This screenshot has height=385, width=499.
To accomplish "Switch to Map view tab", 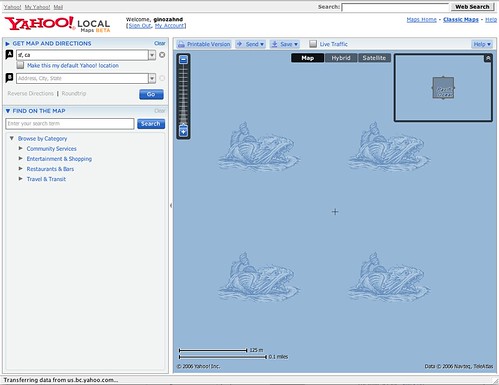I will pos(307,58).
